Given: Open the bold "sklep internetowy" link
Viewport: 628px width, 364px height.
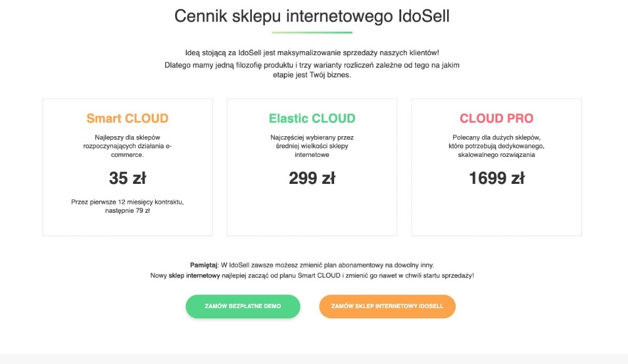Looking at the screenshot, I should point(193,276).
